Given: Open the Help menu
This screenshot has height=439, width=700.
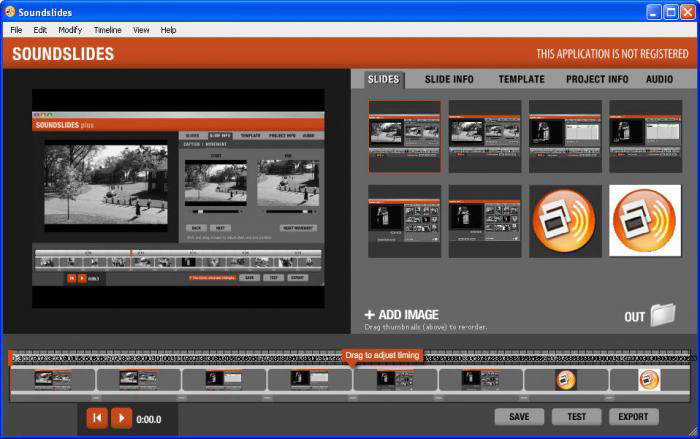Looking at the screenshot, I should pos(168,30).
